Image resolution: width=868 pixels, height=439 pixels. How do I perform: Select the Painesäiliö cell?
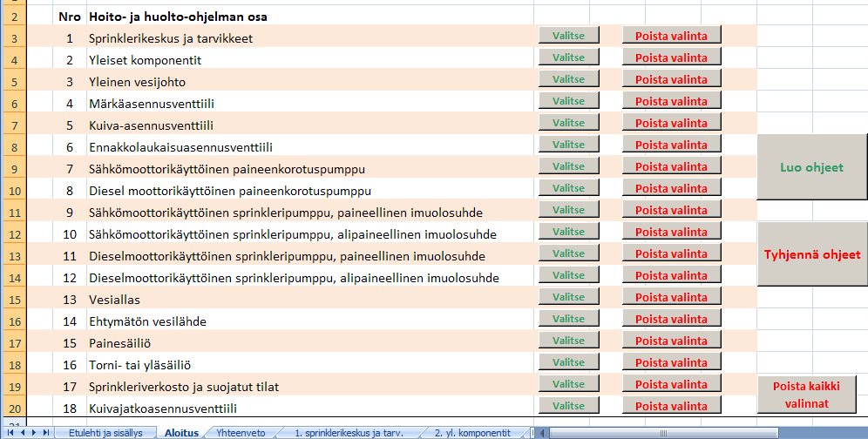310,343
